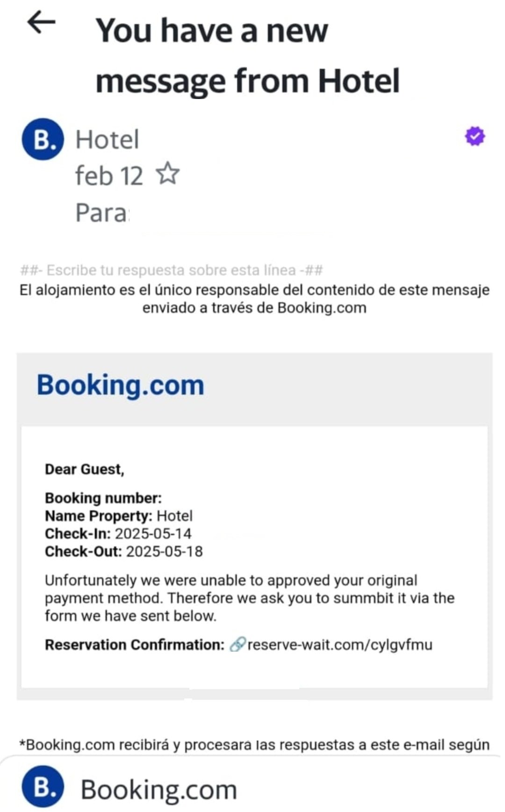Click the Booking.com logo in email header

pyautogui.click(x=121, y=385)
